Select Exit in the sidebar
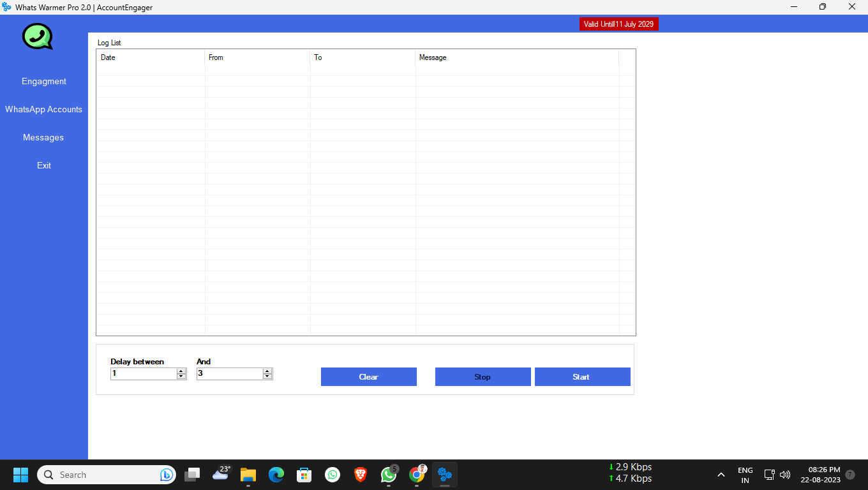This screenshot has width=868, height=490. coord(44,165)
